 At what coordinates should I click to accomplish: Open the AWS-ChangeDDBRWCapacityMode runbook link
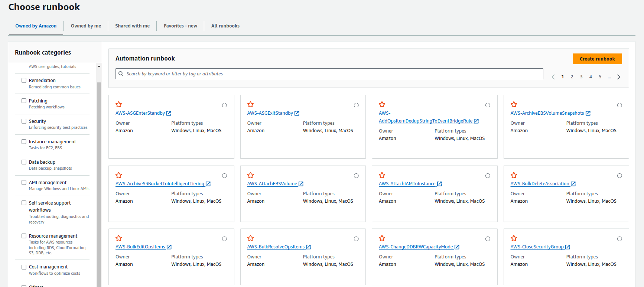tap(416, 247)
